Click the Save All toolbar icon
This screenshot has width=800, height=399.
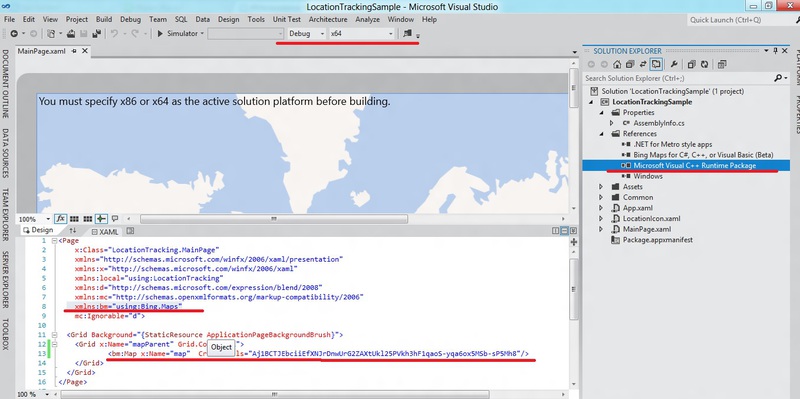(x=96, y=33)
